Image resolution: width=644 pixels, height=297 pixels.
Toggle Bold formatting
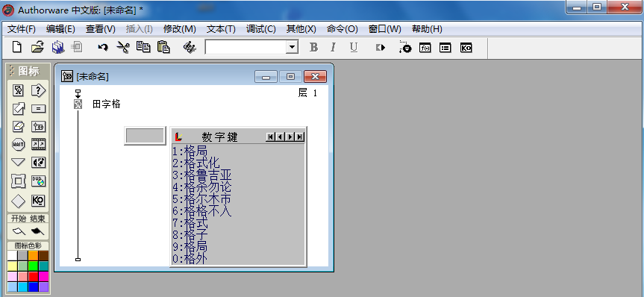pyautogui.click(x=313, y=47)
